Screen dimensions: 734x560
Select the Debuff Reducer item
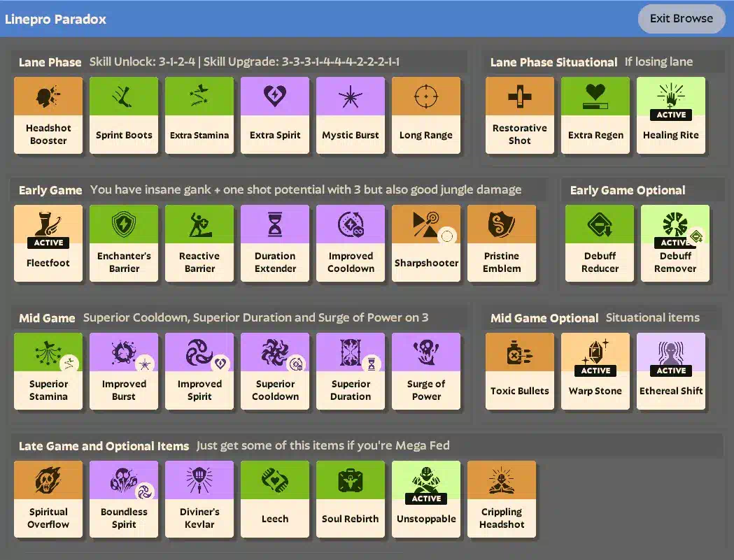(x=600, y=243)
